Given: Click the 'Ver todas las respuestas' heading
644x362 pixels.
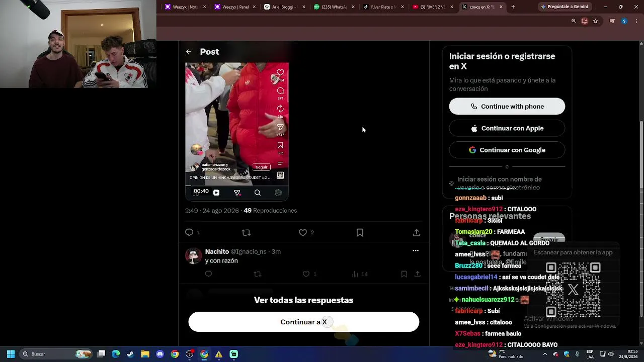Looking at the screenshot, I should pyautogui.click(x=304, y=300).
